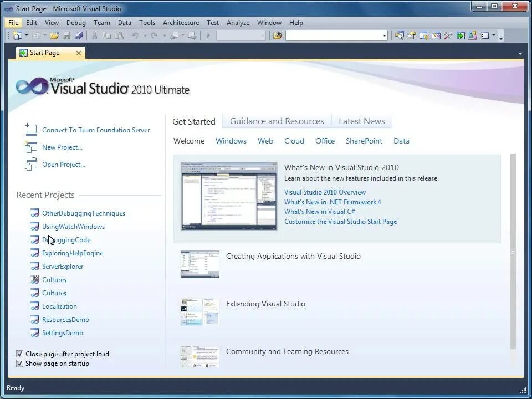532x399 pixels.
Task: Open recent project SettingsDemo
Action: tap(63, 333)
